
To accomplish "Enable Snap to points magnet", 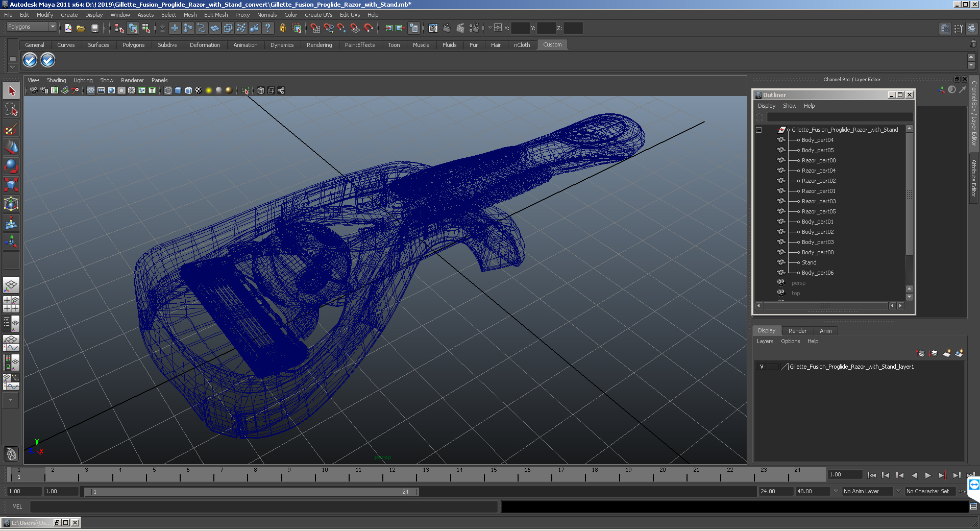I will point(342,28).
